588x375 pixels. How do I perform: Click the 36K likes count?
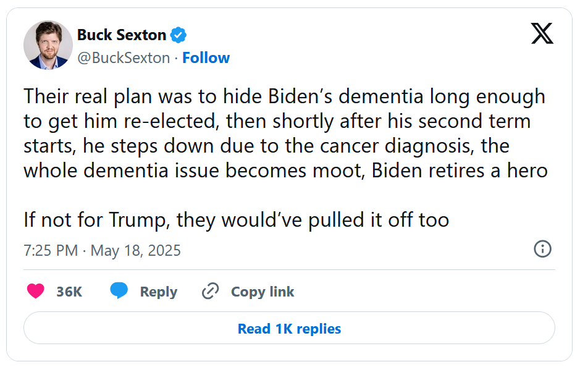[x=69, y=292]
